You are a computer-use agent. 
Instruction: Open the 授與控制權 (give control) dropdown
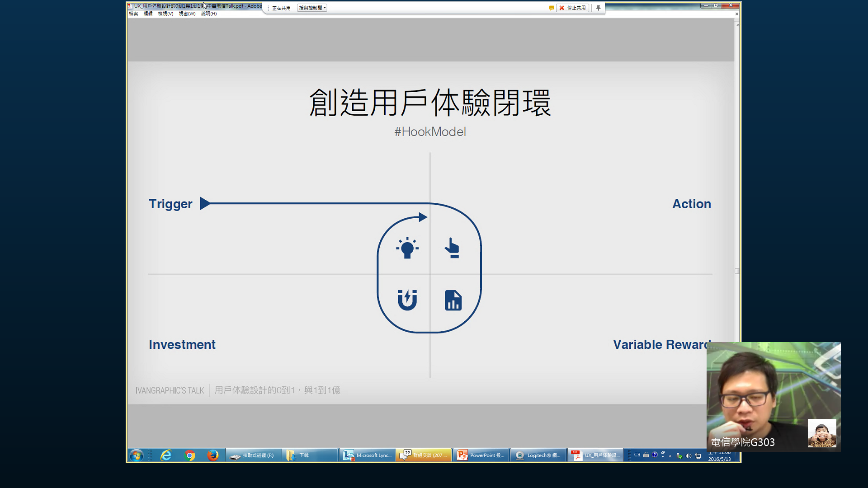(x=312, y=8)
